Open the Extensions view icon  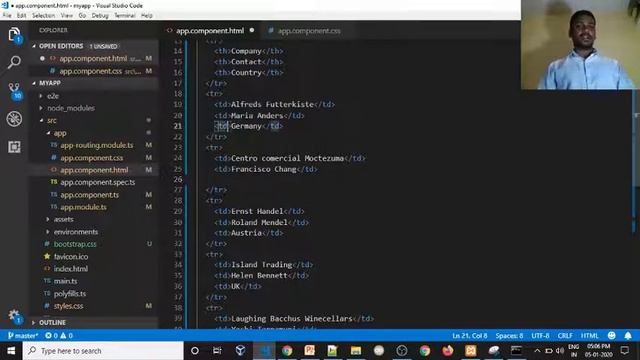14,147
